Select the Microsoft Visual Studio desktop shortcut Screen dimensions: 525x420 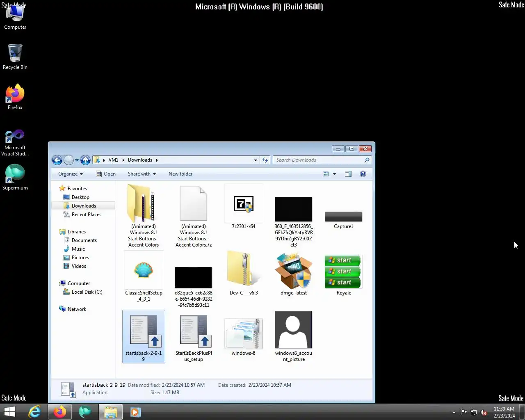coord(15,142)
